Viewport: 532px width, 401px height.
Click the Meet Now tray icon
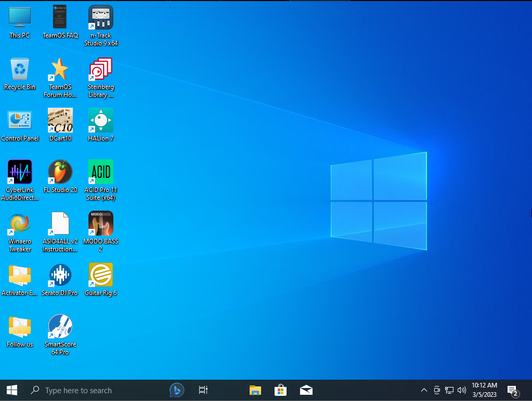tap(437, 391)
